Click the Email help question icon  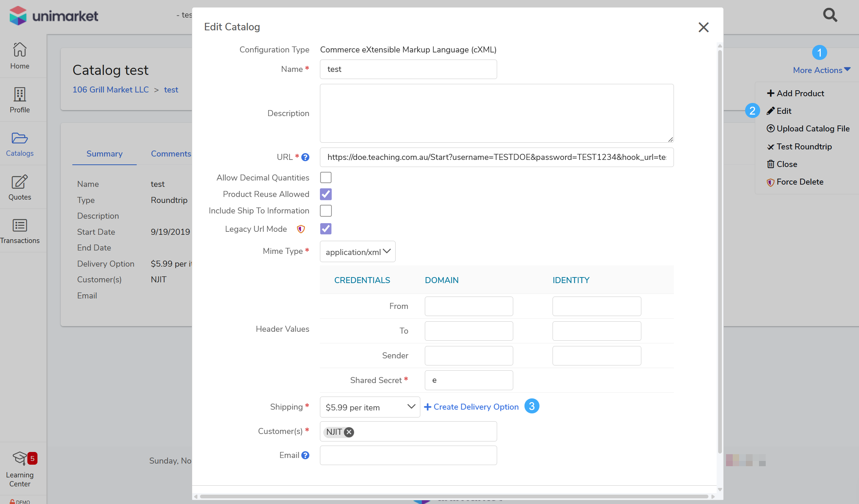pyautogui.click(x=305, y=455)
